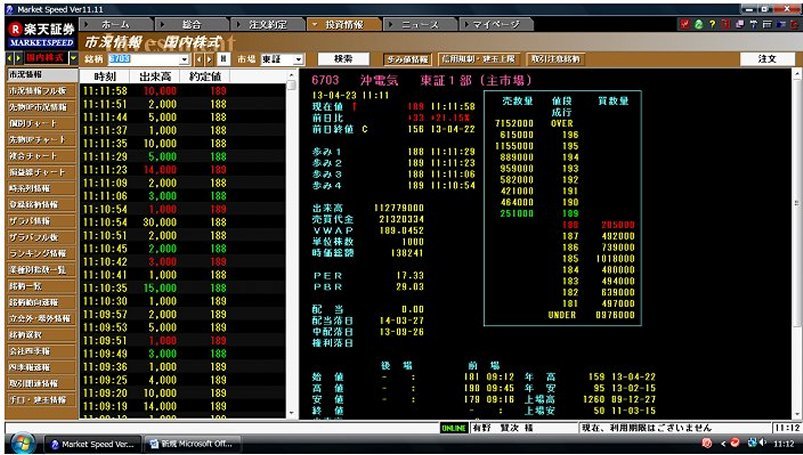The image size is (803, 455).
Task: Select ランキング情報 in the left sidebar
Action: point(39,253)
